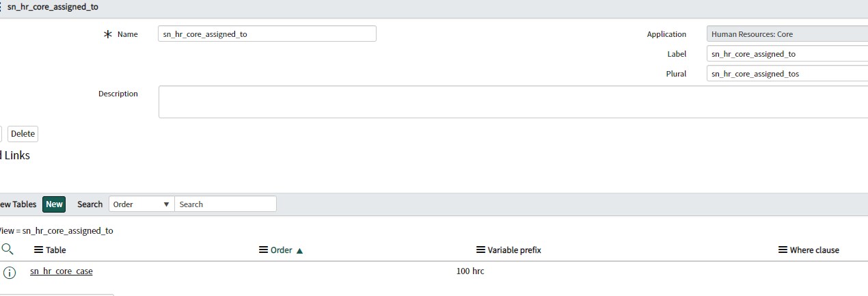868x296 pixels.
Task: Open the form context menu icon beside title
Action: click(x=1, y=6)
